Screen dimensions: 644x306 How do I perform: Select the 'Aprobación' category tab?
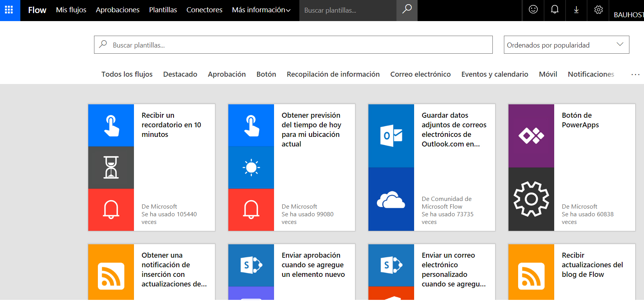tap(227, 74)
